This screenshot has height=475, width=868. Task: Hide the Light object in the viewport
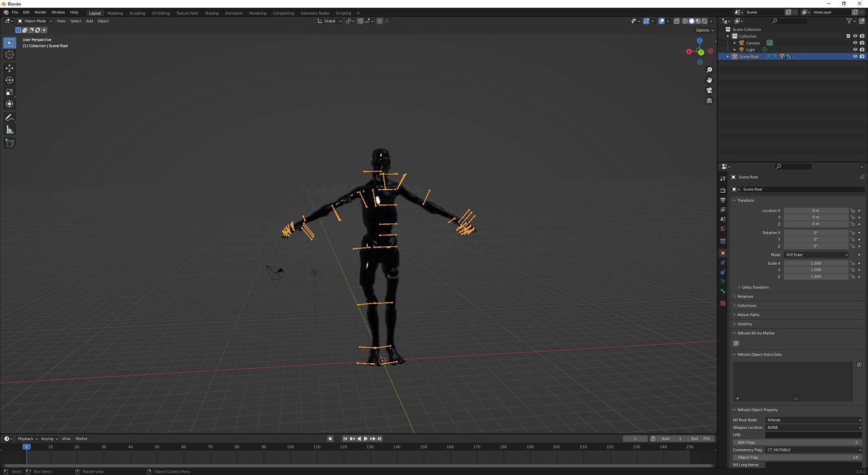(x=855, y=50)
